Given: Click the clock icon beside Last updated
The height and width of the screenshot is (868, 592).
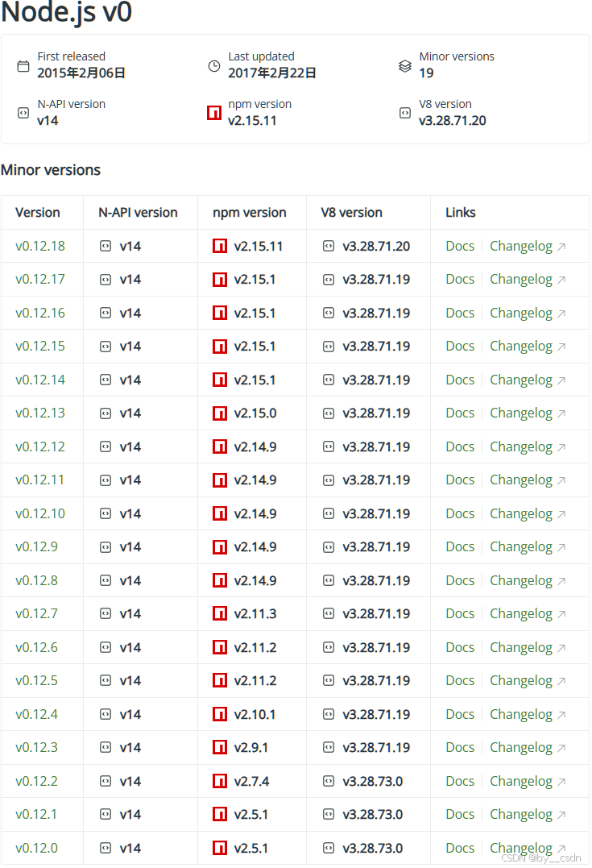Looking at the screenshot, I should pos(214,66).
